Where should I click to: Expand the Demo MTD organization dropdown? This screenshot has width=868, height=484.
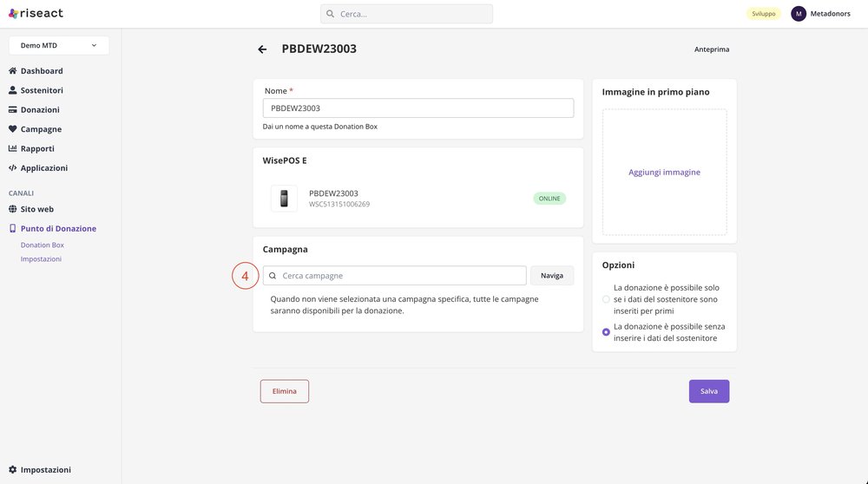[x=59, y=45]
